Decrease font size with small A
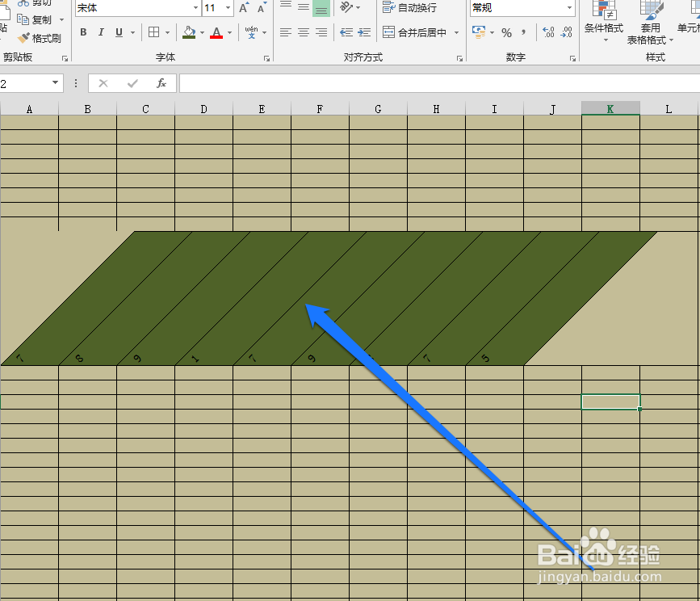Screen dimensions: 700x601 [262, 7]
